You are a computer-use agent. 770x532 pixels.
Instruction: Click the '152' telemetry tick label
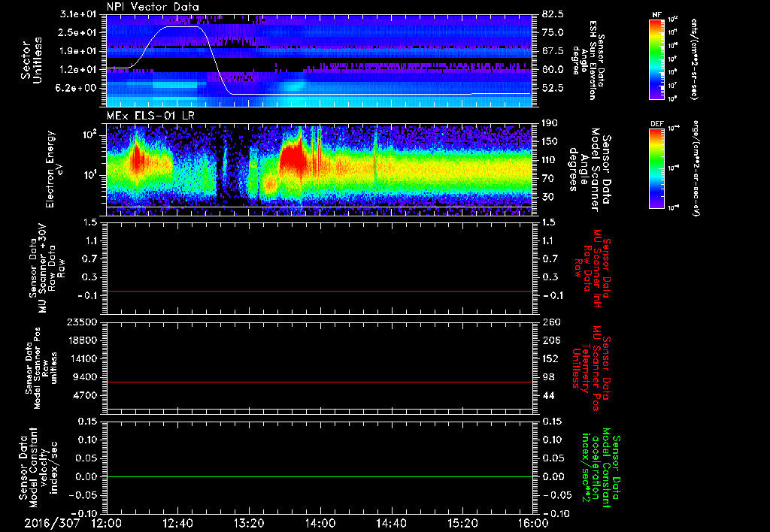[x=550, y=358]
